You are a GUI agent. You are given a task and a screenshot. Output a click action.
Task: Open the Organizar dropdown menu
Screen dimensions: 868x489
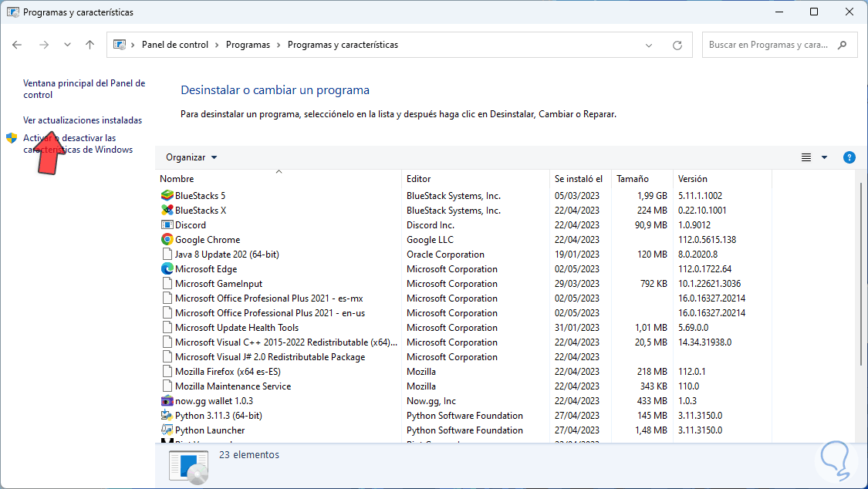pos(191,157)
